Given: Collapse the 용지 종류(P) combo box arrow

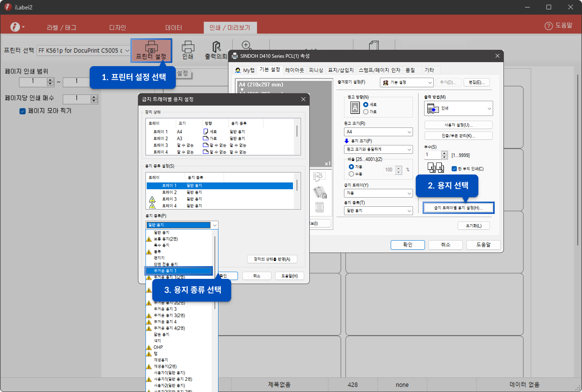Looking at the screenshot, I should pos(214,225).
